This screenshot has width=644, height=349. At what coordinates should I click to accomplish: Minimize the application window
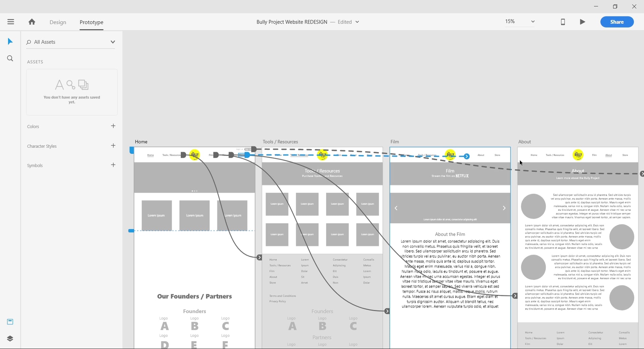pyautogui.click(x=596, y=6)
